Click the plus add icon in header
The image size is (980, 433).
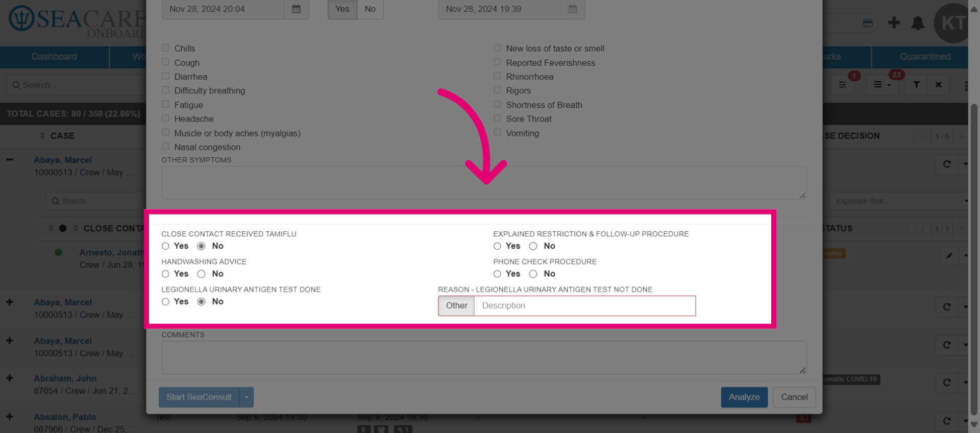click(894, 22)
